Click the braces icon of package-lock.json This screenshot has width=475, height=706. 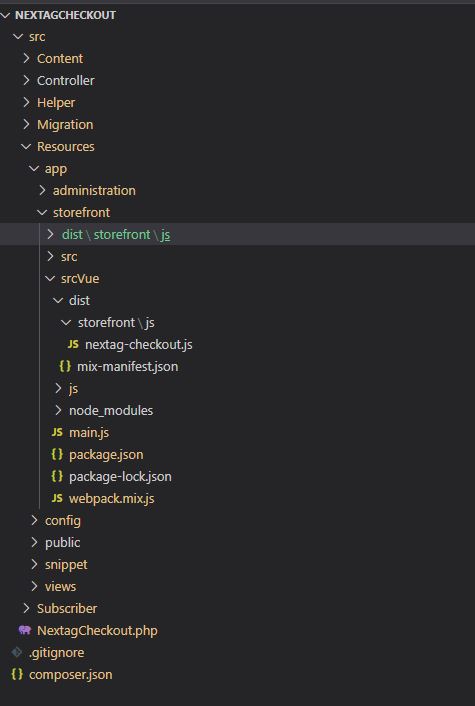[57, 476]
